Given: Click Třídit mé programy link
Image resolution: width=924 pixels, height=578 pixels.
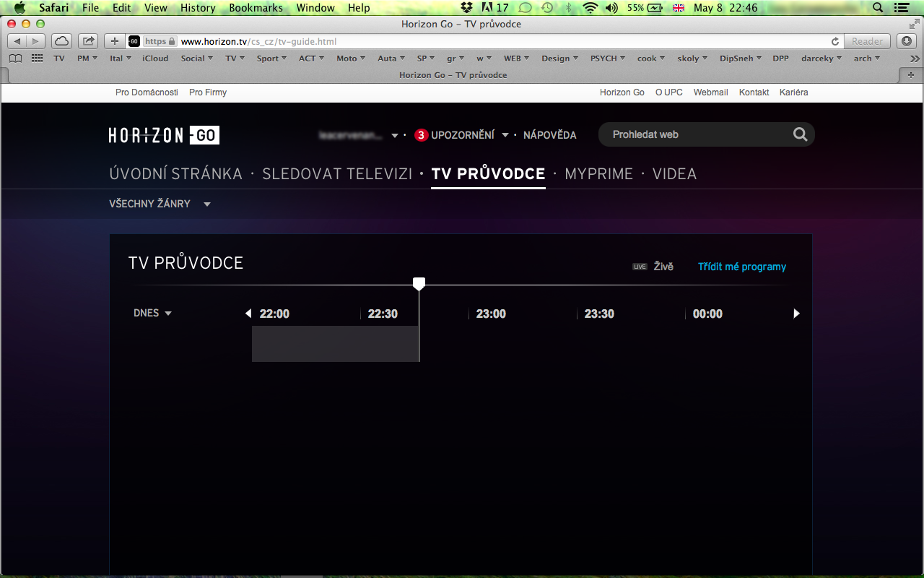Looking at the screenshot, I should pyautogui.click(x=742, y=267).
